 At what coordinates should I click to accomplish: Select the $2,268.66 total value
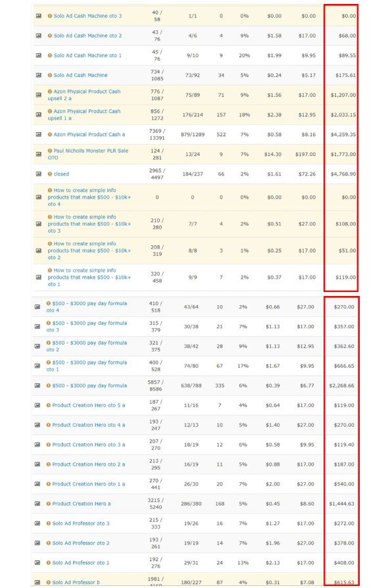pyautogui.click(x=341, y=385)
